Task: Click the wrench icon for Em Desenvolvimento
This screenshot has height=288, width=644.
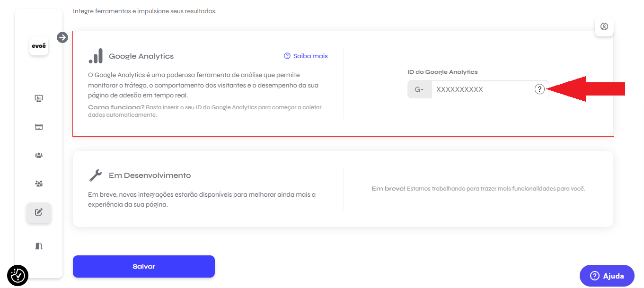Action: pyautogui.click(x=96, y=175)
